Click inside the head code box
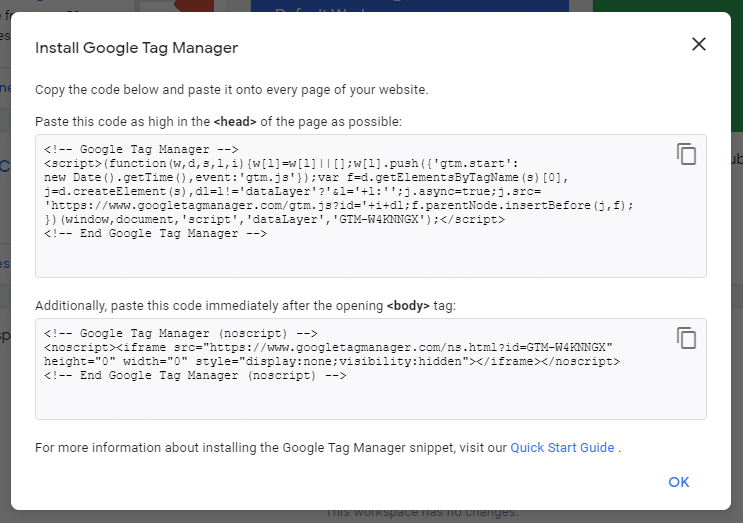743x523 pixels. click(371, 206)
